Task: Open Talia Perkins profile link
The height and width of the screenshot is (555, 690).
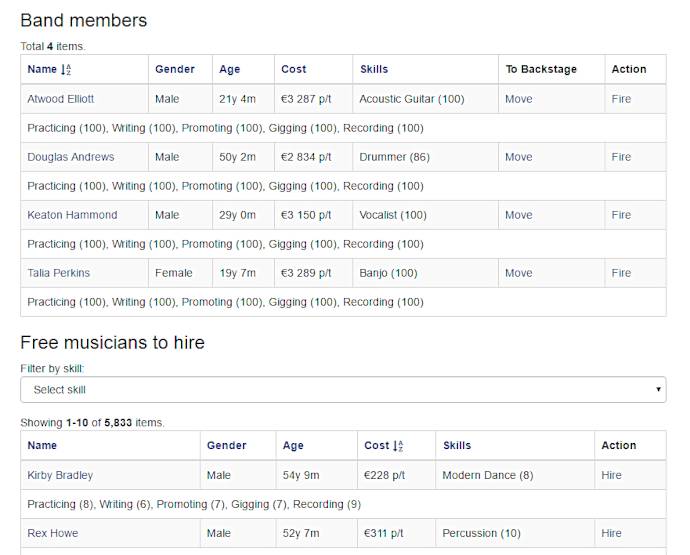Action: pyautogui.click(x=59, y=273)
